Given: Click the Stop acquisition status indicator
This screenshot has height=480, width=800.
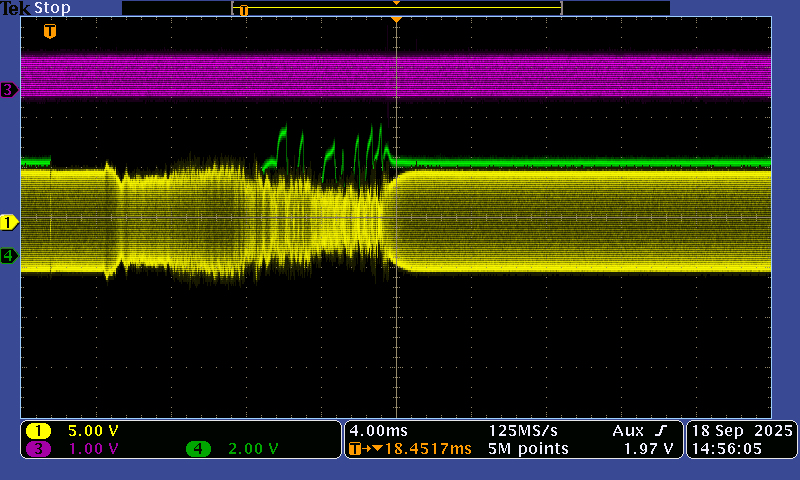Looking at the screenshot, I should (52, 8).
